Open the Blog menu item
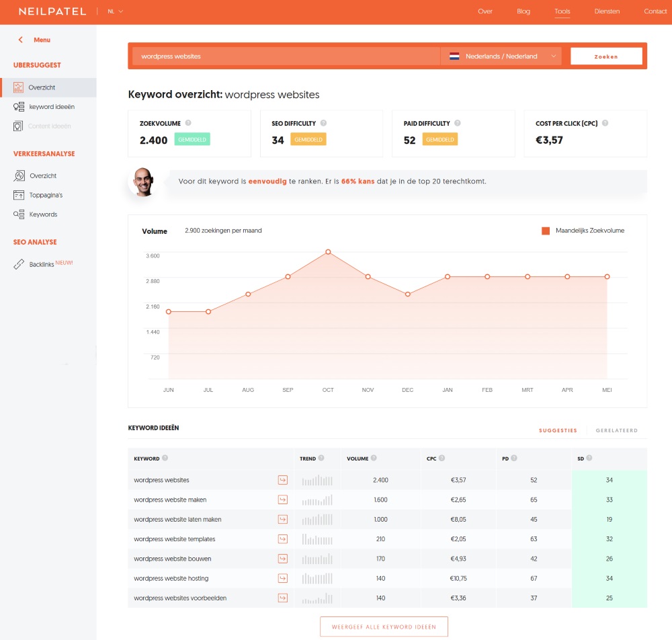The height and width of the screenshot is (640, 672). [x=523, y=11]
